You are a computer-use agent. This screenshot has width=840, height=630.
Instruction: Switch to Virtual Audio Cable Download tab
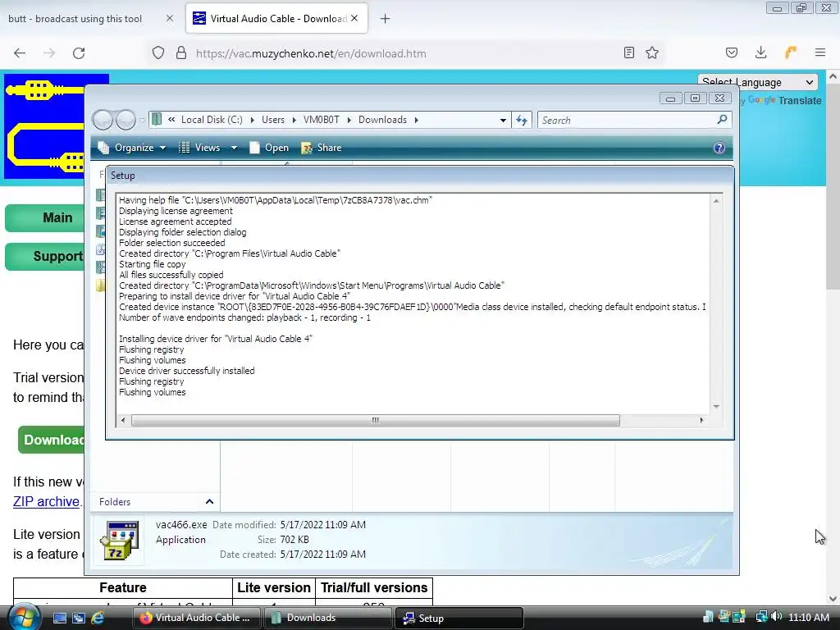click(x=278, y=19)
